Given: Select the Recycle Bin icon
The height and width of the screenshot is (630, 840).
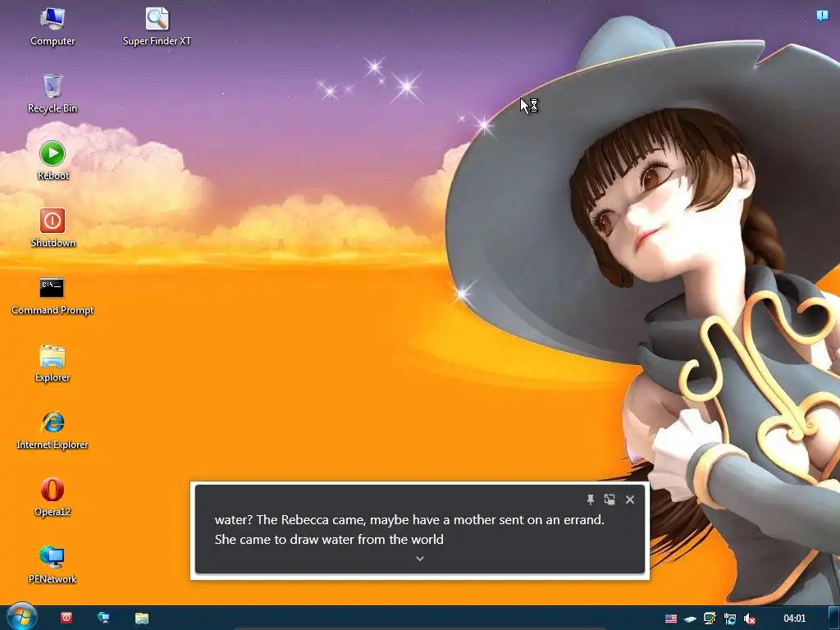Looking at the screenshot, I should coord(52,94).
